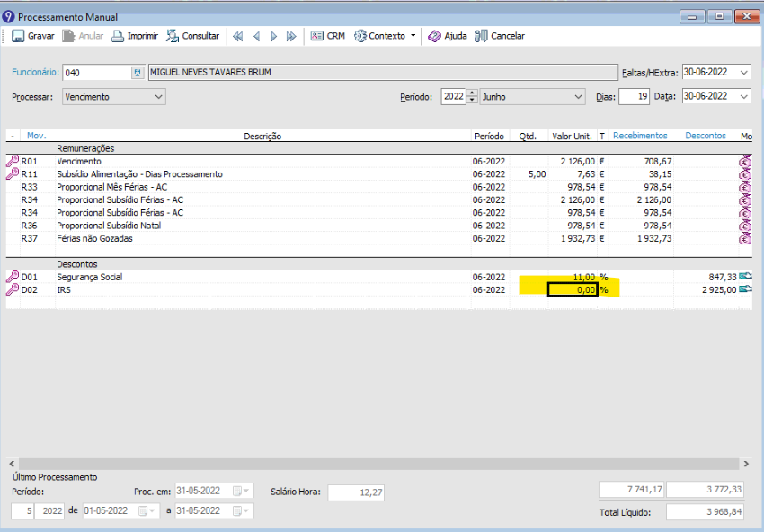Open Faltas/HExtra date dropdown
The image size is (764, 532).
pos(743,72)
